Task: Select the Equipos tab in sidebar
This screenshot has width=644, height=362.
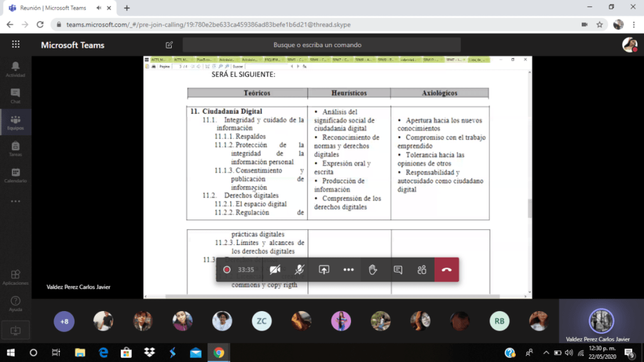Action: tap(16, 123)
